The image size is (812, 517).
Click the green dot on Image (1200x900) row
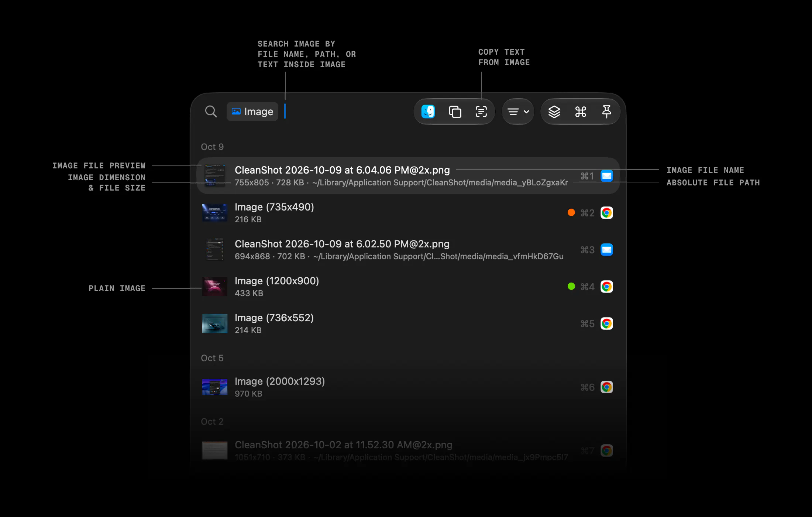(x=571, y=286)
